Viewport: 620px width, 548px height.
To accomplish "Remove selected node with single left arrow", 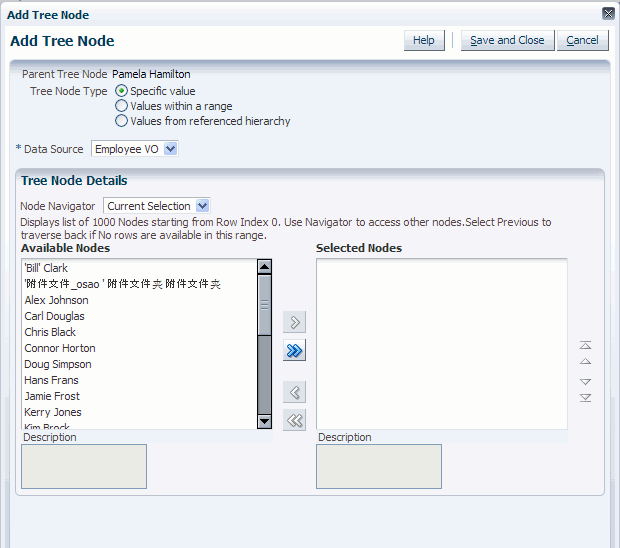I will pyautogui.click(x=295, y=392).
